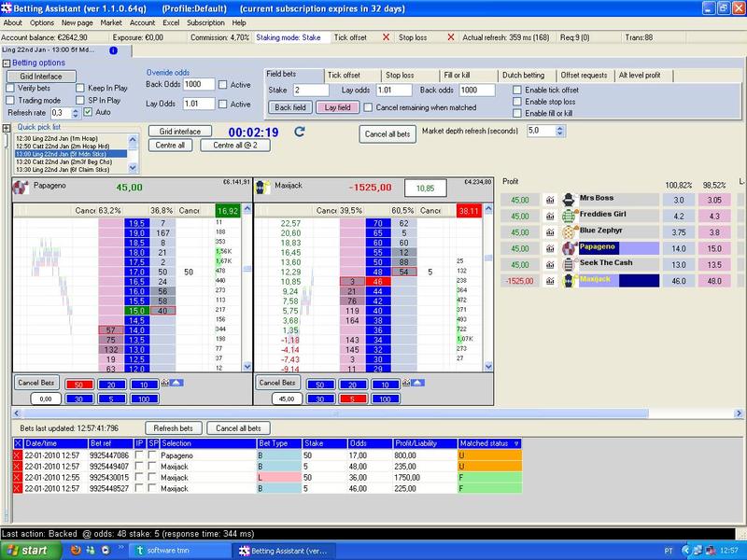This screenshot has height=560, width=747.
Task: Open the Matched status column filter dropdown
Action: [x=516, y=443]
